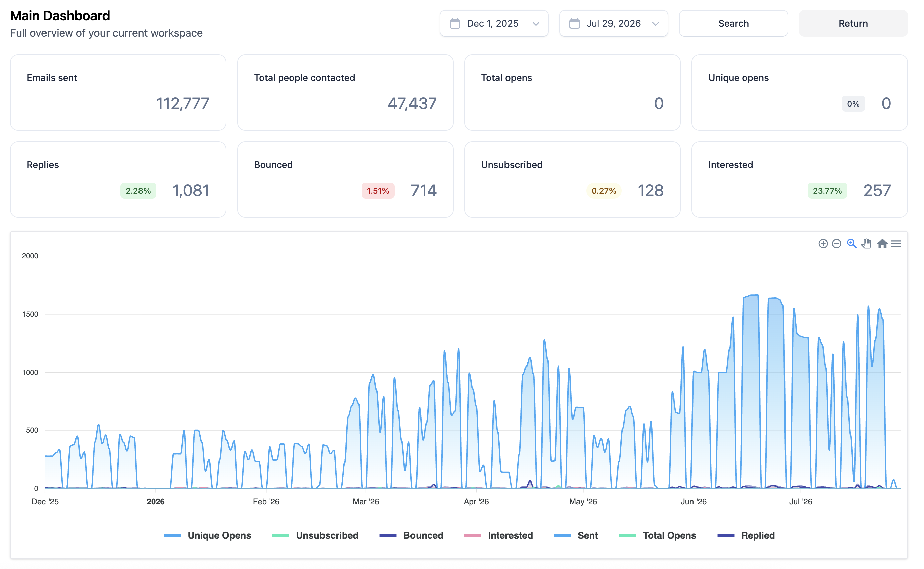Select the magnifier selection zoom tool

pyautogui.click(x=851, y=244)
